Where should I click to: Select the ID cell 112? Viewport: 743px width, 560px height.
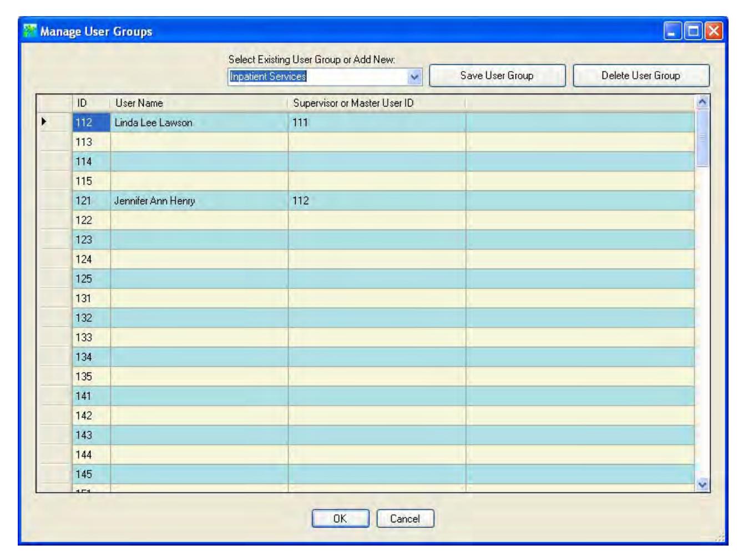tap(92, 123)
